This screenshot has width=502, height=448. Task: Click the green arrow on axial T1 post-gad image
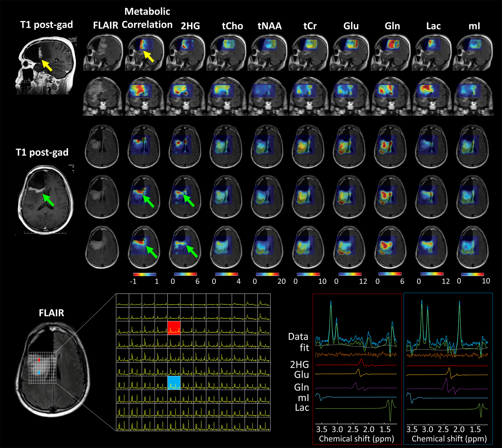pos(48,200)
